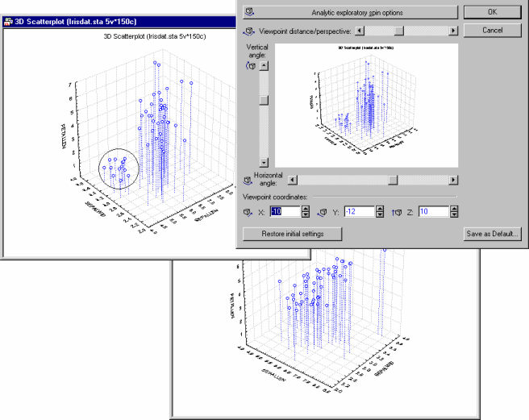Click the Cancel button
The width and height of the screenshot is (529, 420).
click(492, 31)
